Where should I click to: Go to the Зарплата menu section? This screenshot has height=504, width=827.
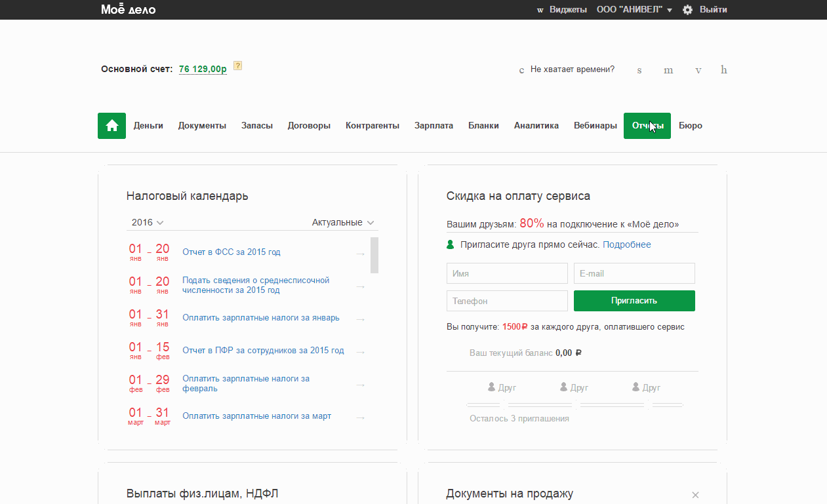(434, 126)
